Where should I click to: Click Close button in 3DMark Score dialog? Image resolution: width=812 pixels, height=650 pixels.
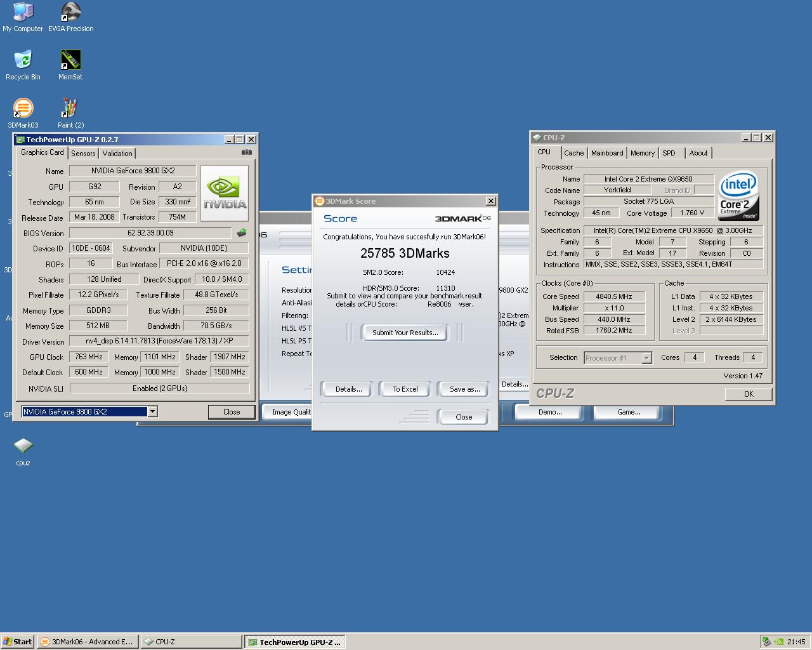[x=464, y=417]
